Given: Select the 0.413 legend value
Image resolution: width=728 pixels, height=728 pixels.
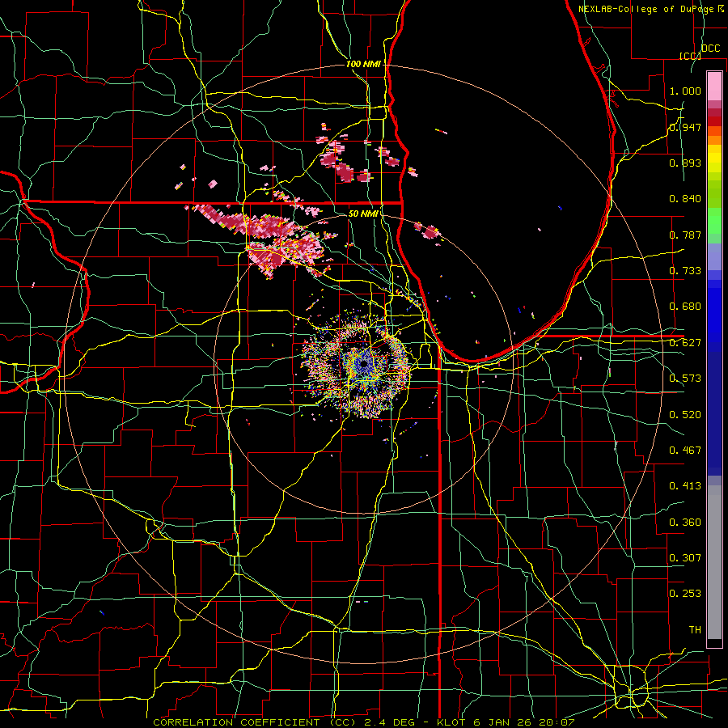Looking at the screenshot, I should pos(685,486).
